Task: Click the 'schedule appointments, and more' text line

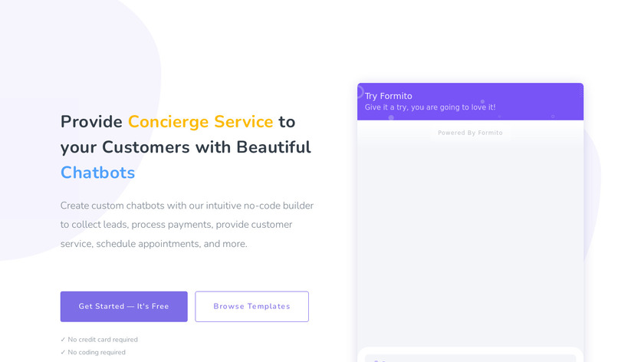Action: pyautogui.click(x=153, y=244)
